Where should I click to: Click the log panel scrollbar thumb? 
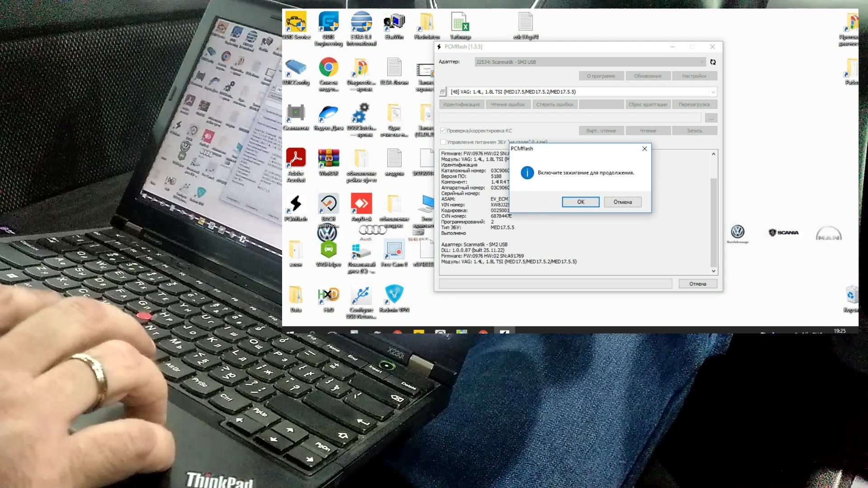tap(714, 222)
